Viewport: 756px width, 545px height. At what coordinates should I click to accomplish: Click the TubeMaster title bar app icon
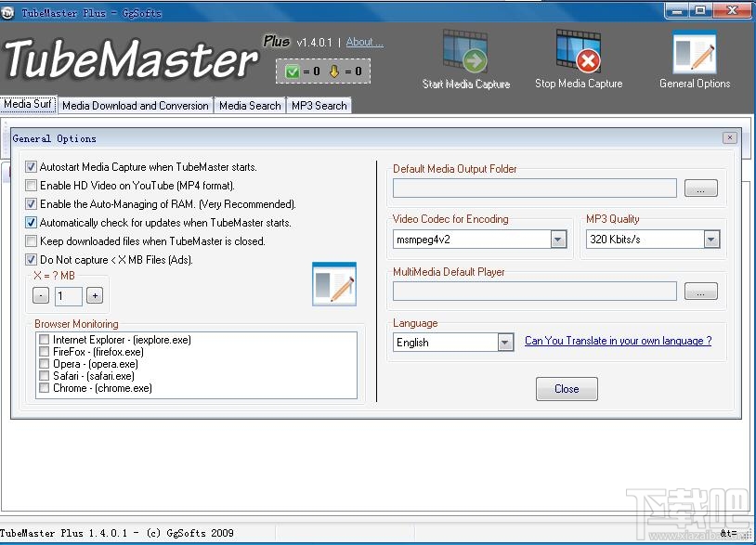pos(7,13)
